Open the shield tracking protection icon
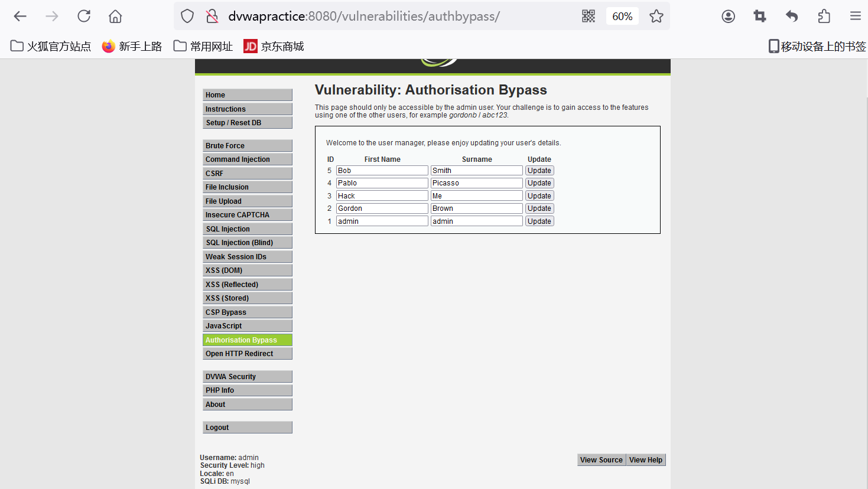 coord(187,17)
